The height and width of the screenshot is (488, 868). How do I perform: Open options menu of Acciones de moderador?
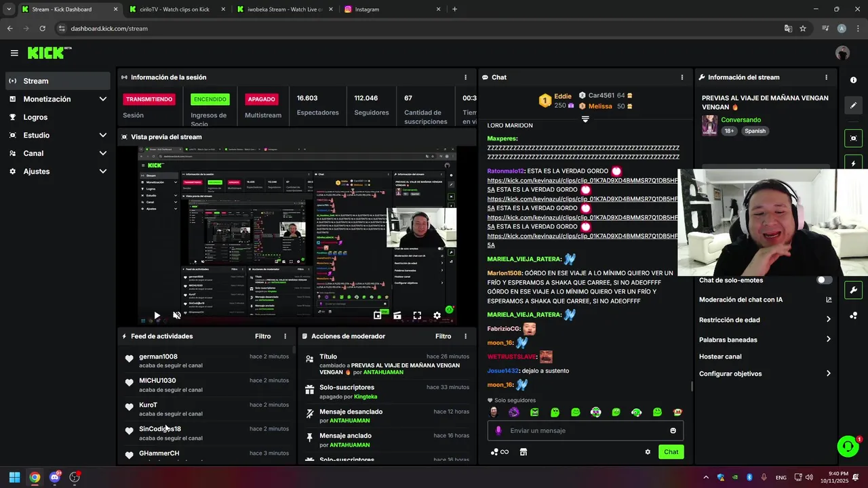465,336
